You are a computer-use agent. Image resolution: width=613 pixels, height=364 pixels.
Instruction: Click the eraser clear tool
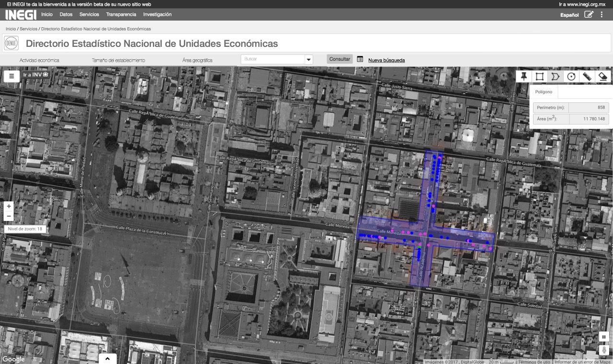click(x=603, y=76)
